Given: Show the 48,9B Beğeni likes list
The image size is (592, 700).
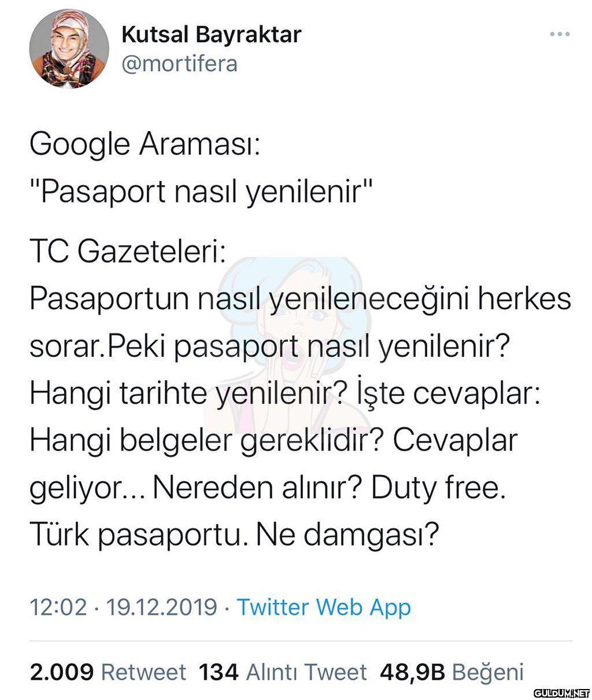Looking at the screenshot, I should coord(451,672).
